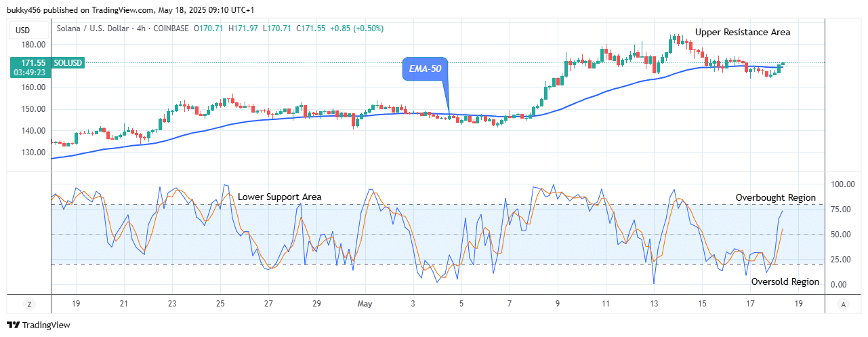
Task: Click the 150.00 price axis label
Action: point(33,109)
